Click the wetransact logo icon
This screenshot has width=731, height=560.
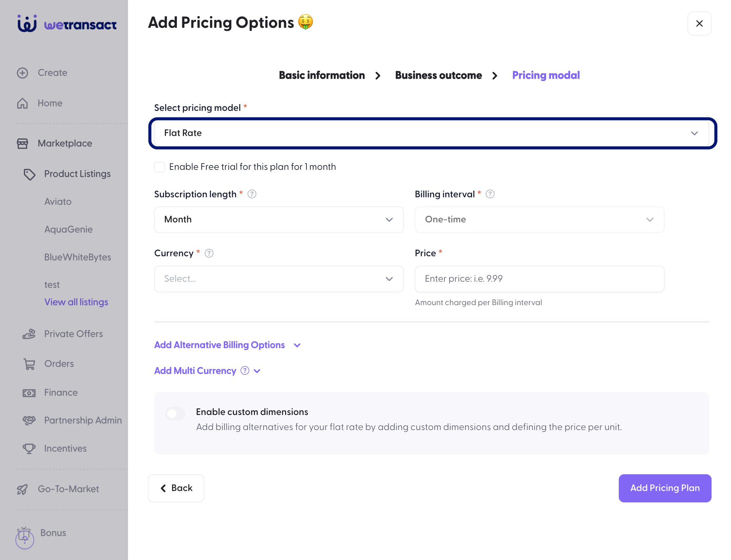(x=27, y=23)
